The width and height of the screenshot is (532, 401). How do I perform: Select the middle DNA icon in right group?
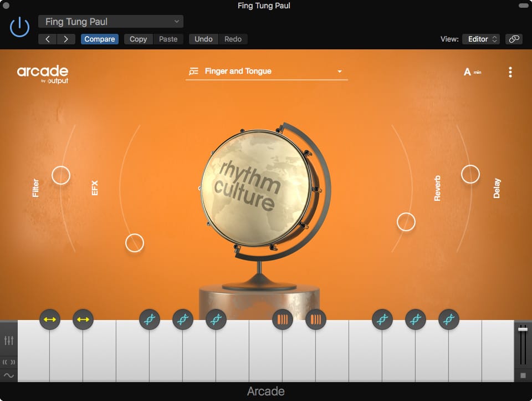(x=416, y=319)
